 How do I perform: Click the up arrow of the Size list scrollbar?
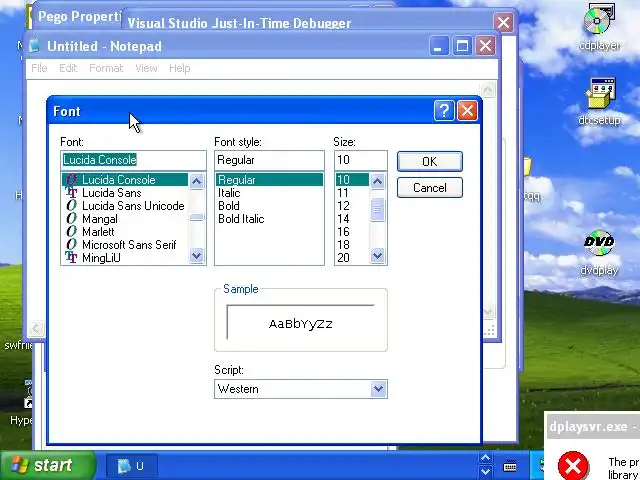(x=378, y=181)
